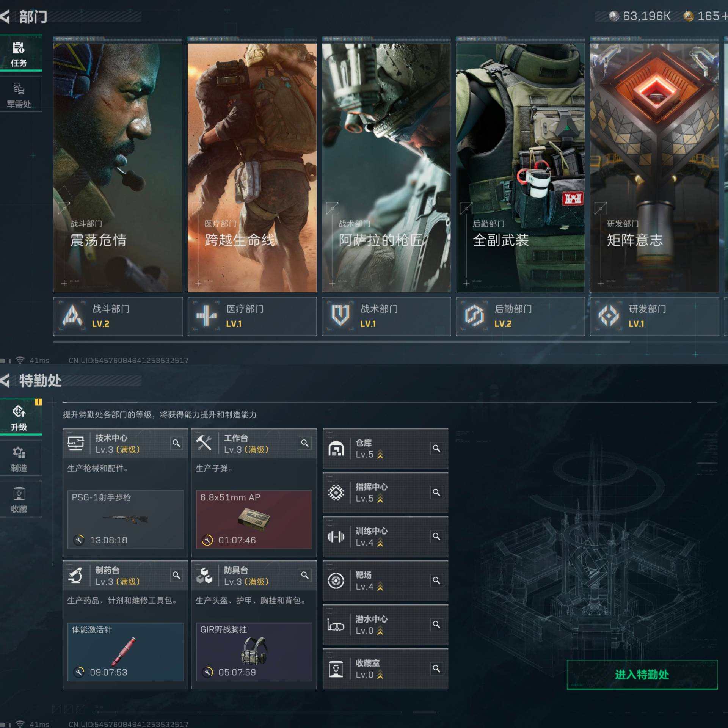Select the 6.8x51mm AP production slot
Image resolution: width=728 pixels, height=728 pixels.
[254, 519]
